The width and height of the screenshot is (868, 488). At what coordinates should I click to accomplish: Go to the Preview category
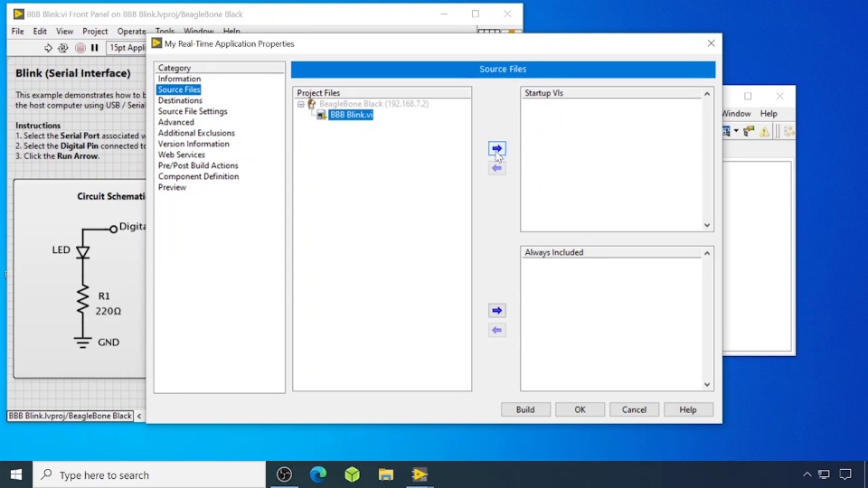point(172,187)
